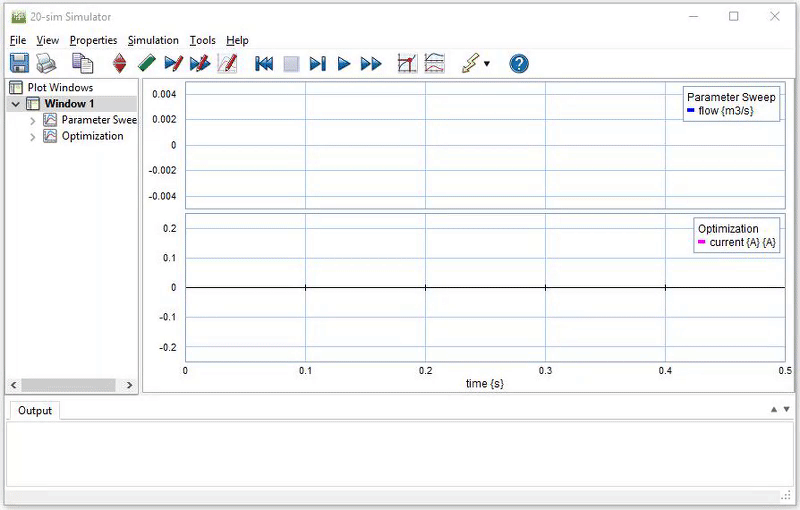Image resolution: width=800 pixels, height=510 pixels.
Task: Click the tree panel horizontal scrollbar
Action: (x=70, y=385)
